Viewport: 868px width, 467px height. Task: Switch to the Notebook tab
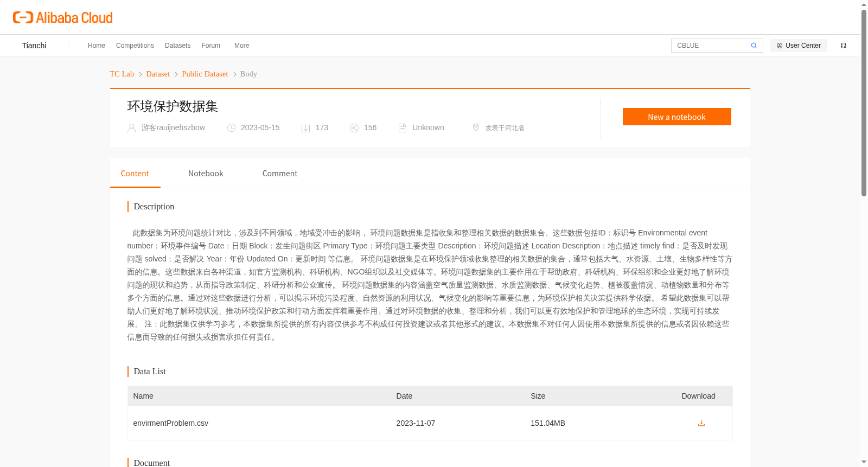click(x=206, y=174)
